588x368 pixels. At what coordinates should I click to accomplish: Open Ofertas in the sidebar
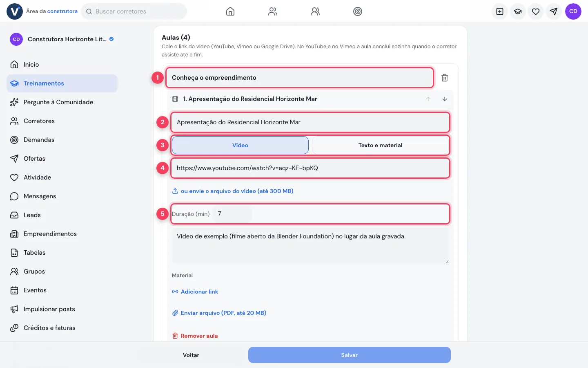[62, 159]
